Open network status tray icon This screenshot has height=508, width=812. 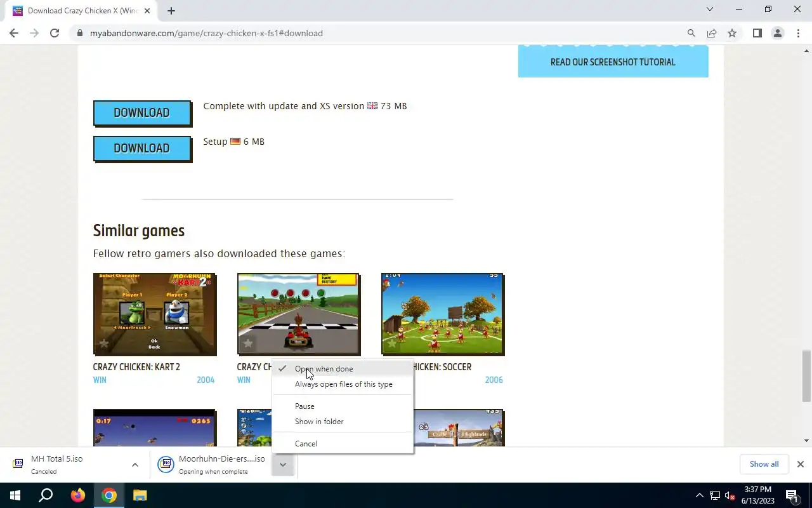[715, 495]
